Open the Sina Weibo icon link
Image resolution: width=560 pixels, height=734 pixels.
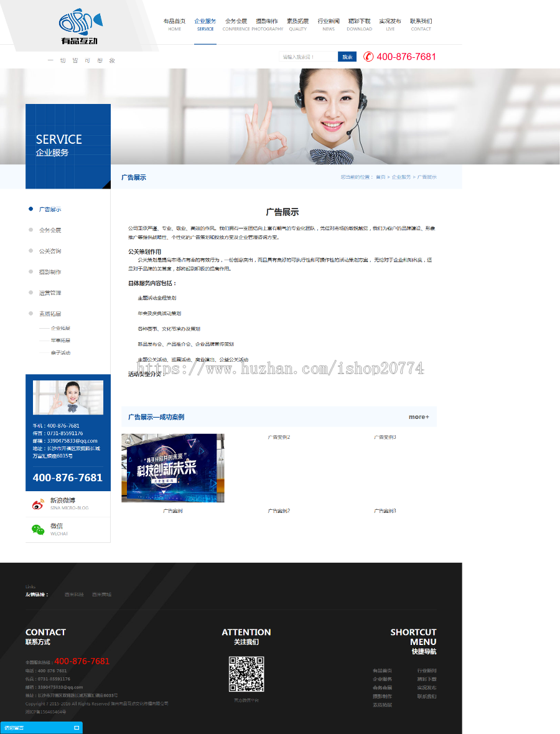(38, 505)
